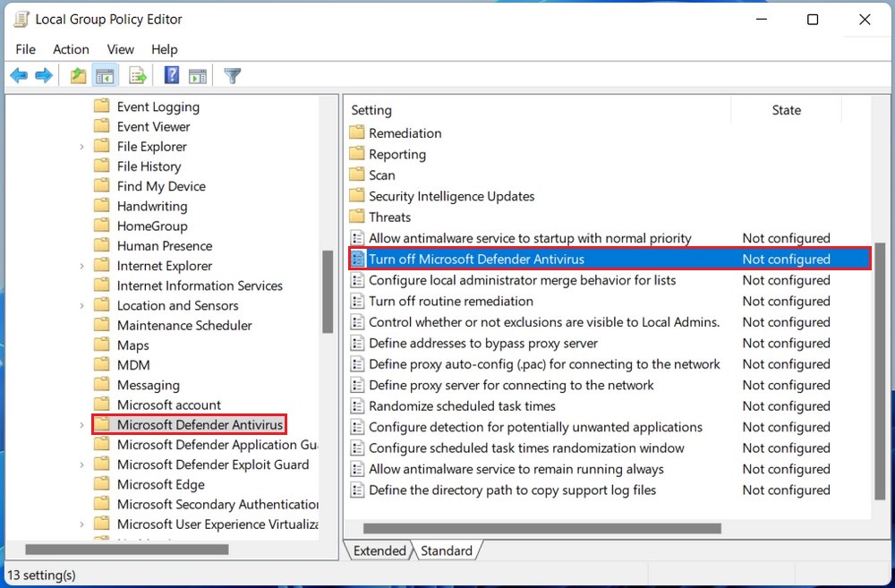Screen dimensions: 895x588
Task: Go up one level folder icon
Action: click(78, 75)
